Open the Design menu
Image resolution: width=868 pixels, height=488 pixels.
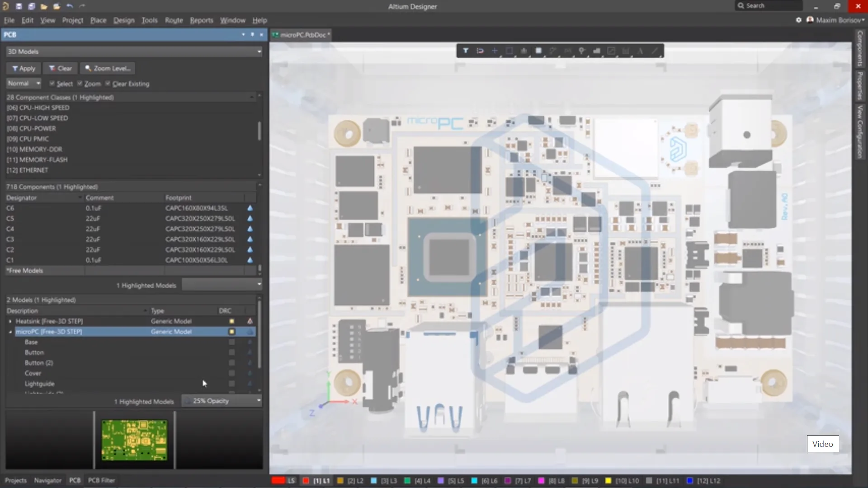click(124, 20)
